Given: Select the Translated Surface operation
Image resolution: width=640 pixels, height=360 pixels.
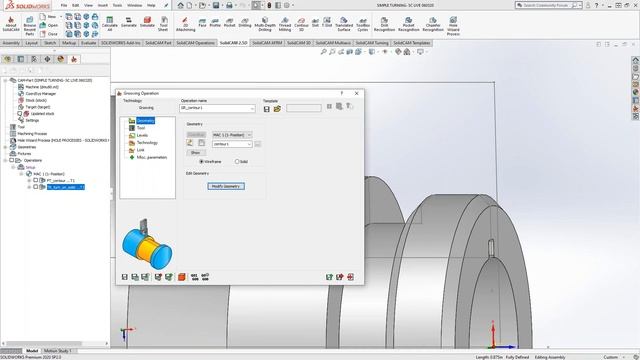Looking at the screenshot, I should click(x=344, y=24).
